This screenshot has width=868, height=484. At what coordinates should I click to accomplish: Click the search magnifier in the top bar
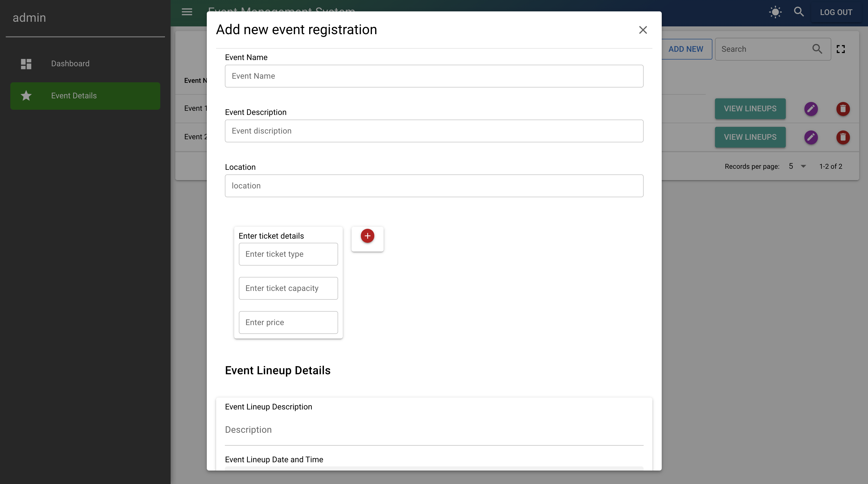(799, 12)
